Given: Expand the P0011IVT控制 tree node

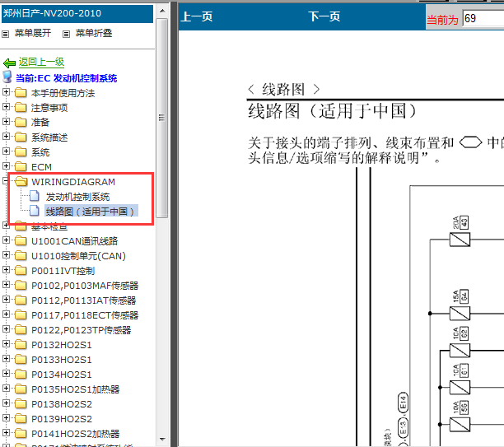Looking at the screenshot, I should 6,270.
